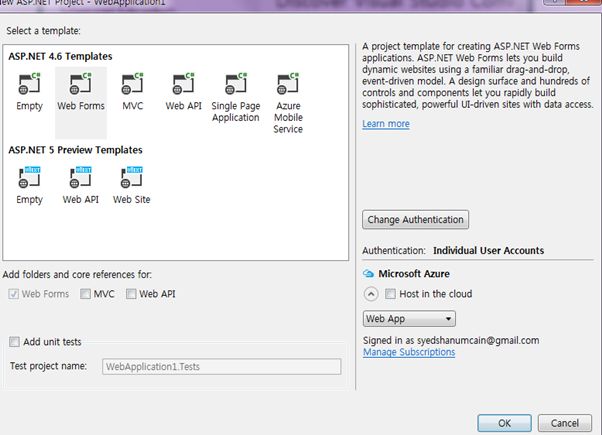The width and height of the screenshot is (602, 435).
Task: Open the Learn more link
Action: click(386, 124)
